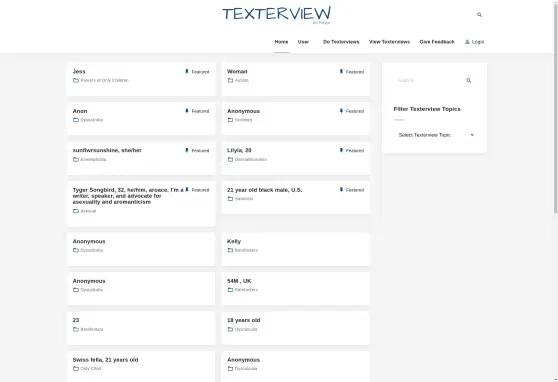Click the folder icon under Woman
The image size is (558, 382).
[230, 80]
